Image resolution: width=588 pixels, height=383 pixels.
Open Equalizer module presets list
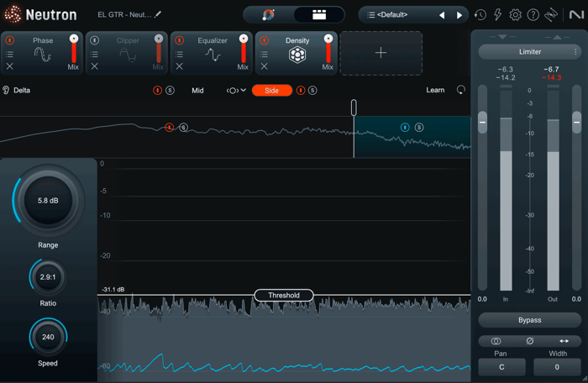(179, 55)
